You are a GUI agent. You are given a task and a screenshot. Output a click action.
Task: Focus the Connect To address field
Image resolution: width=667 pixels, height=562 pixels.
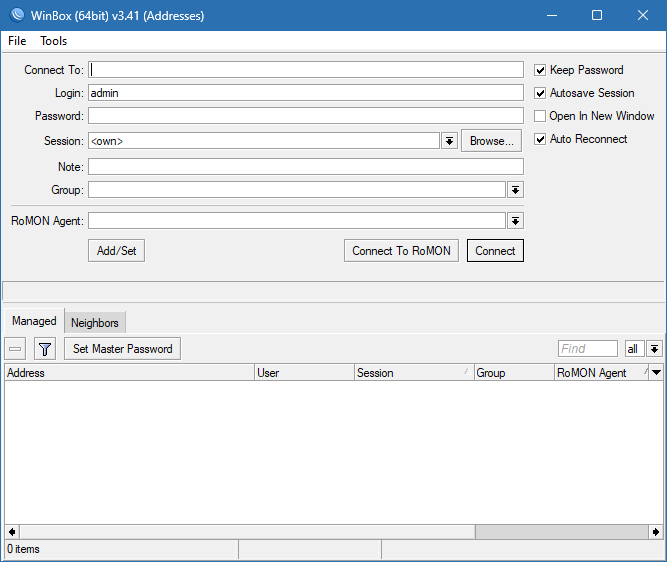[x=306, y=70]
